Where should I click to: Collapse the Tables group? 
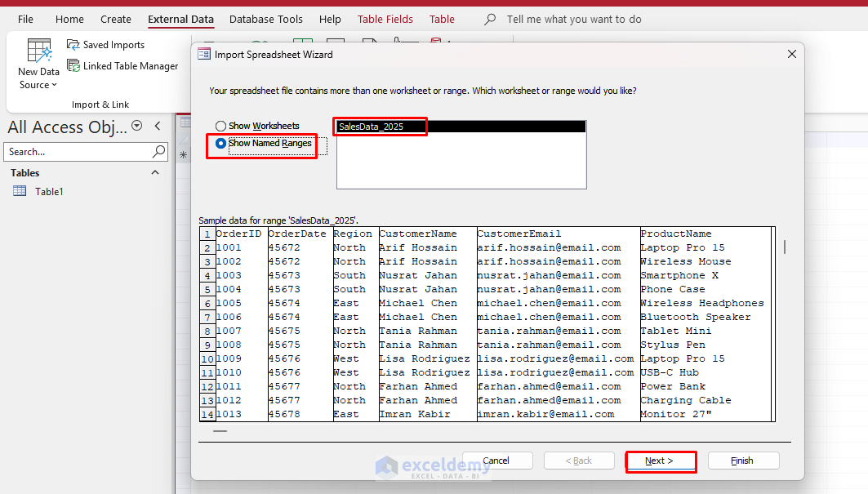pos(155,173)
